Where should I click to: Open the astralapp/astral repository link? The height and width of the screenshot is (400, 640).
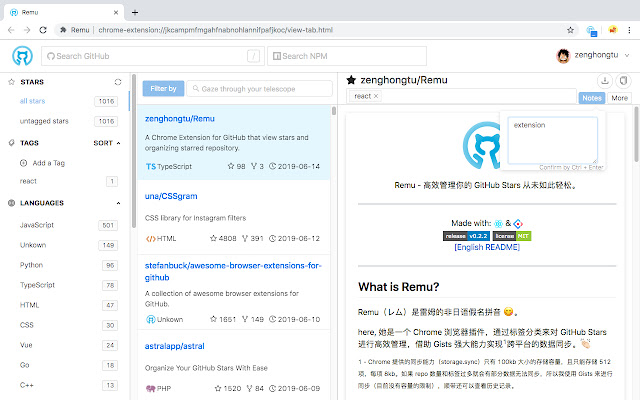pos(175,346)
